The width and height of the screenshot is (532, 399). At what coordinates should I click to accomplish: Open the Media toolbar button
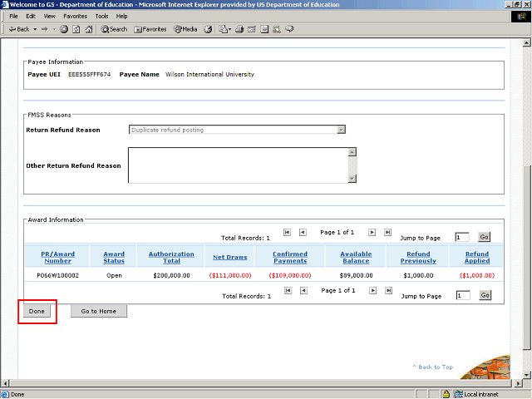point(185,29)
